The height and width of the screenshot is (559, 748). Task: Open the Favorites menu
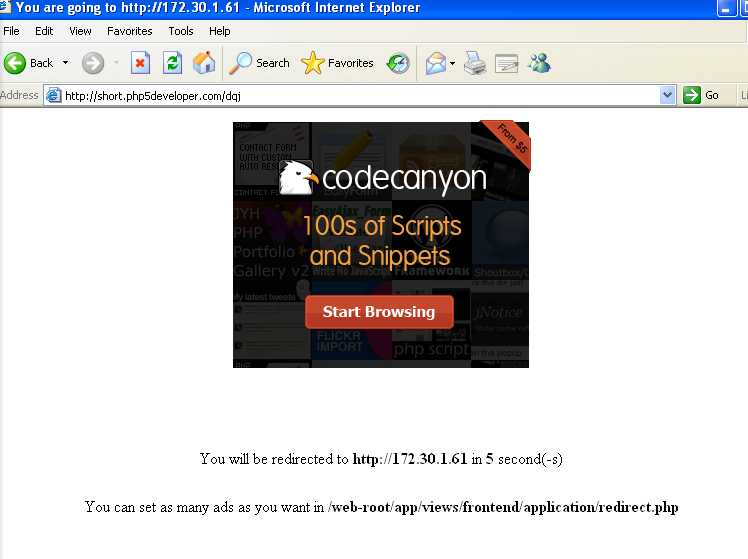point(130,31)
